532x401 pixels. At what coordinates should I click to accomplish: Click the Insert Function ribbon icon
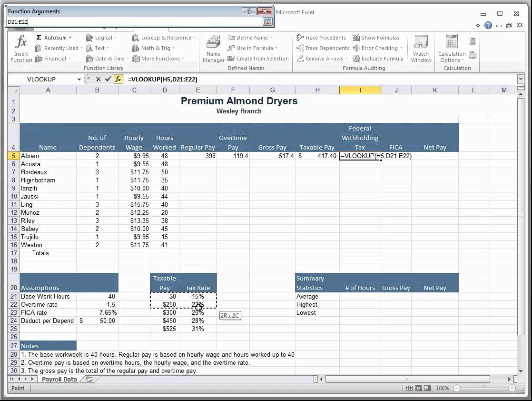point(21,48)
